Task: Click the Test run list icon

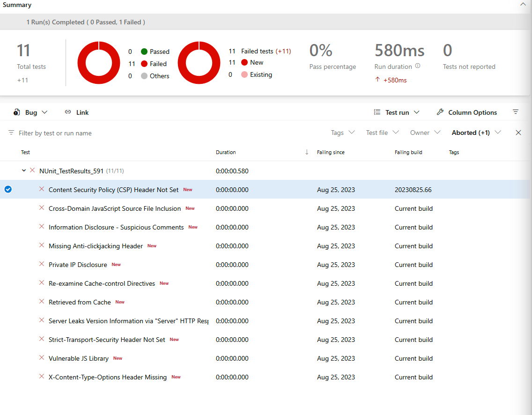Action: tap(377, 112)
